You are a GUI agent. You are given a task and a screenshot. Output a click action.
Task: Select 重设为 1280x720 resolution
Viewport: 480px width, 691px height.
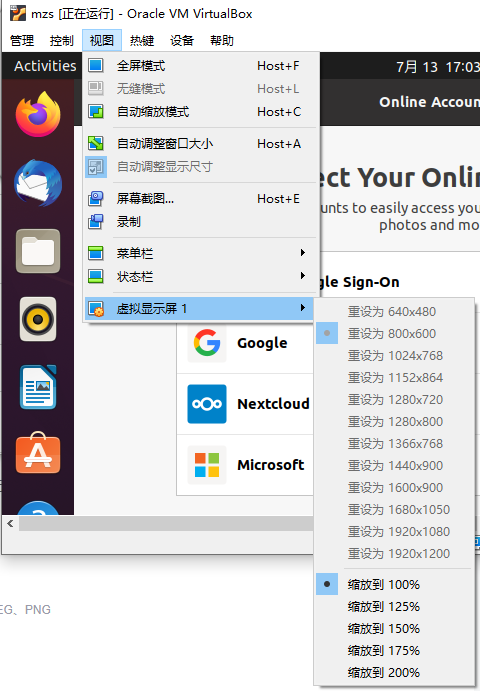(394, 400)
